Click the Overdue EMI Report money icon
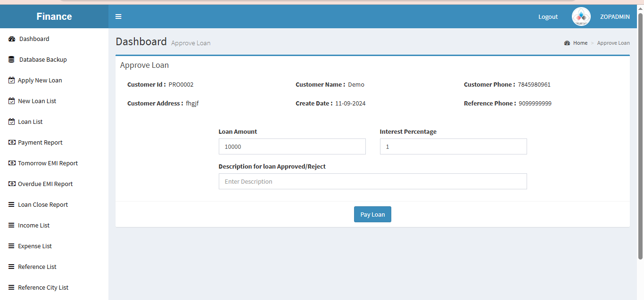The width and height of the screenshot is (644, 300). pos(12,184)
